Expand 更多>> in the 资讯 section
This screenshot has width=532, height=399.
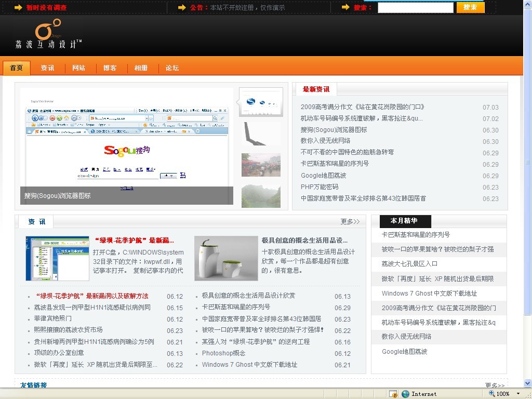pyautogui.click(x=350, y=222)
